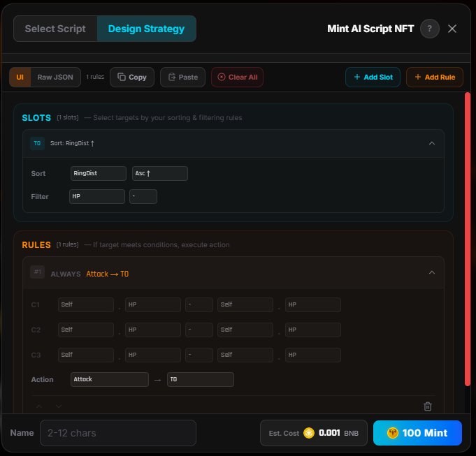Open C2 operator dropdown

tap(199, 330)
